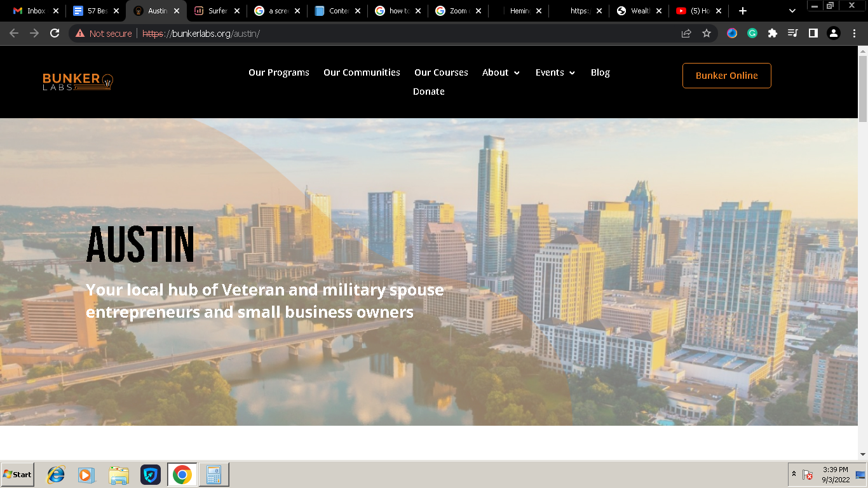This screenshot has height=488, width=868.
Task: Click the taskbar clock showing 3:39 PM
Action: pos(835,475)
